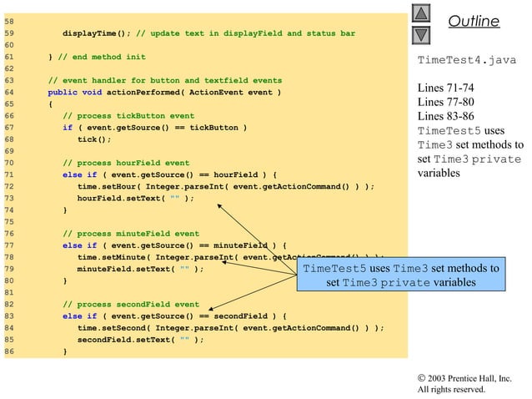Click line number 86
Screen dimensions: 532x399
point(9,351)
